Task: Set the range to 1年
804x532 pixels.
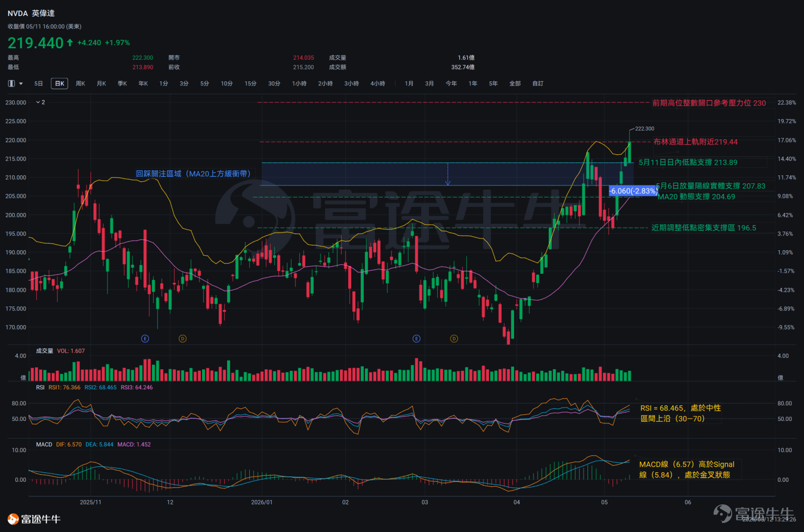Action: [x=473, y=83]
